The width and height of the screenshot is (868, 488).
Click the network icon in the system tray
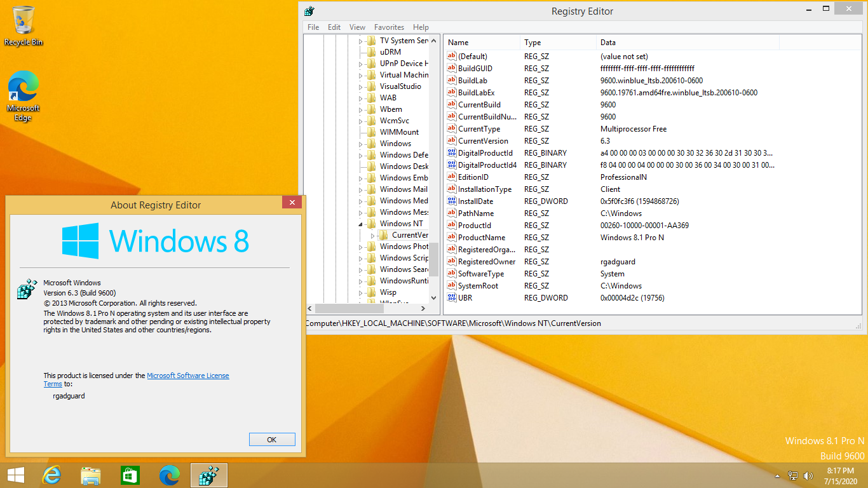point(793,475)
